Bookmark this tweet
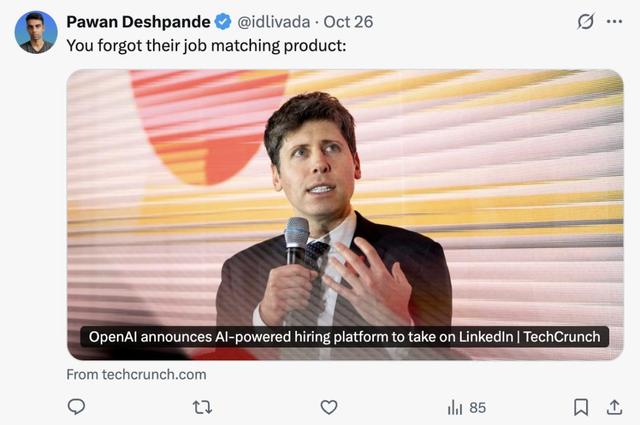The width and height of the screenshot is (640, 425). coord(581,406)
